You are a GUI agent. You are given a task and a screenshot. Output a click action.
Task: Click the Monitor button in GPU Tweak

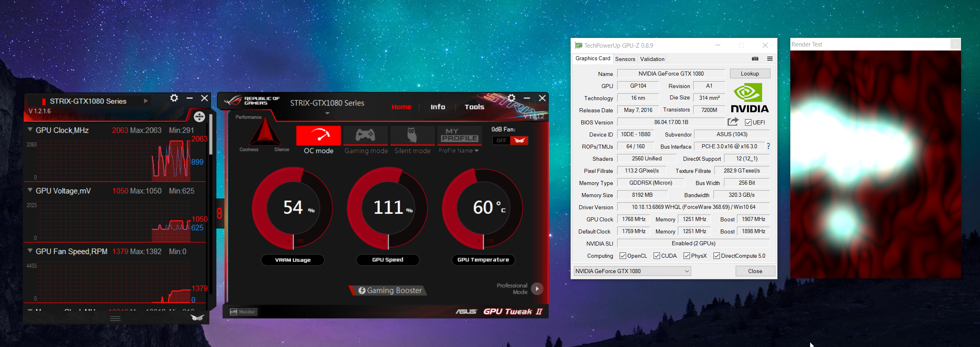point(243,312)
